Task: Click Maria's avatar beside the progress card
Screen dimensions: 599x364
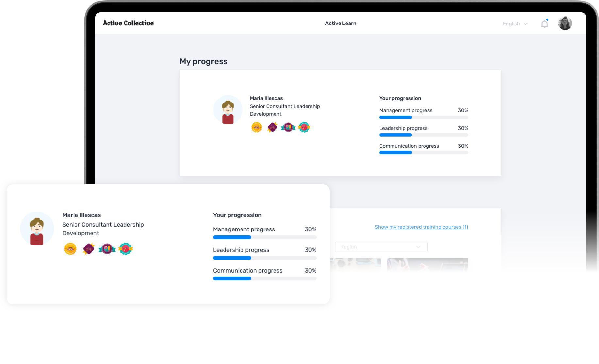Action: pos(228,110)
